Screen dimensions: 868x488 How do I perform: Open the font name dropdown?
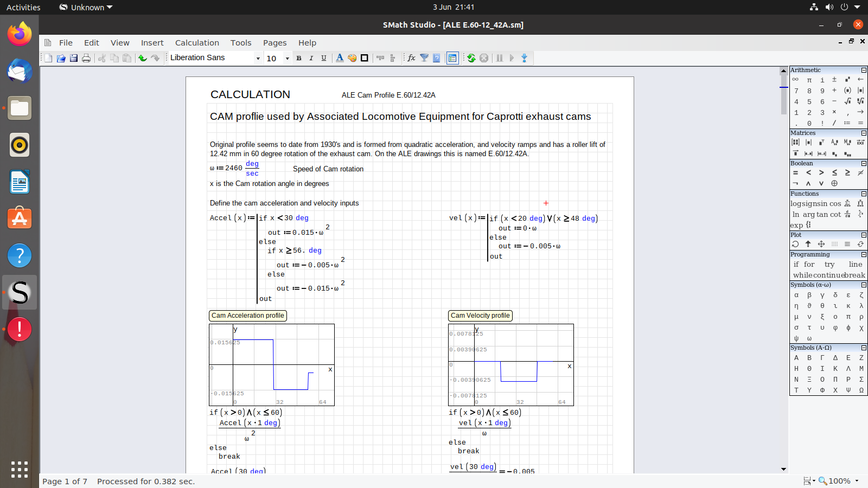point(258,59)
